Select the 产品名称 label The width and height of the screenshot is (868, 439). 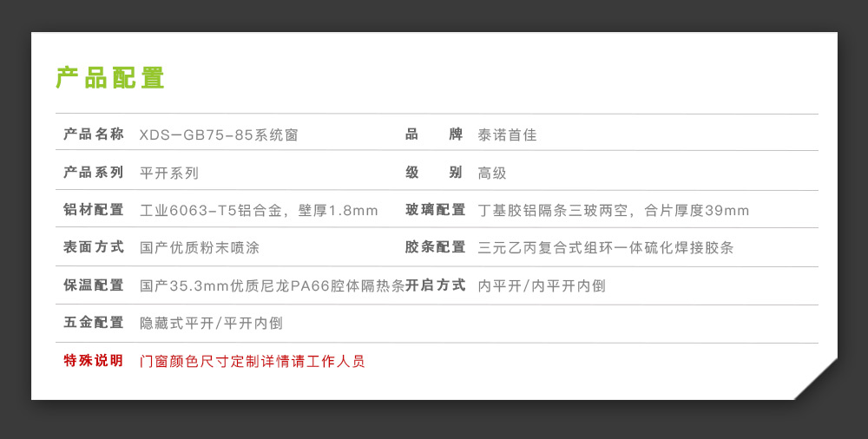93,134
